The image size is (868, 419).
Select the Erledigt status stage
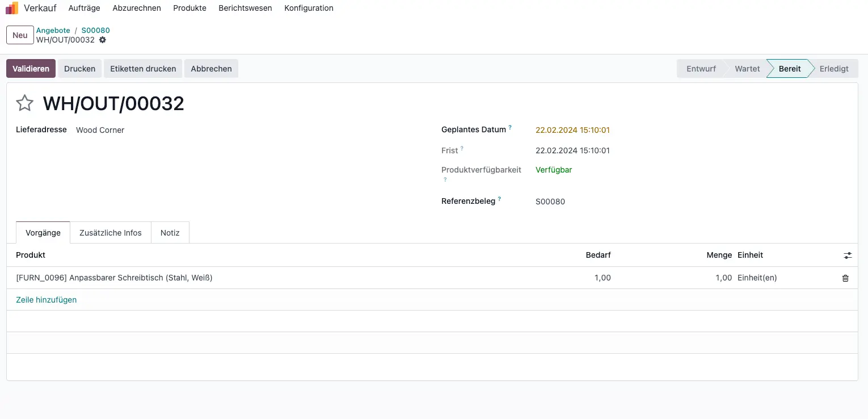[834, 69]
